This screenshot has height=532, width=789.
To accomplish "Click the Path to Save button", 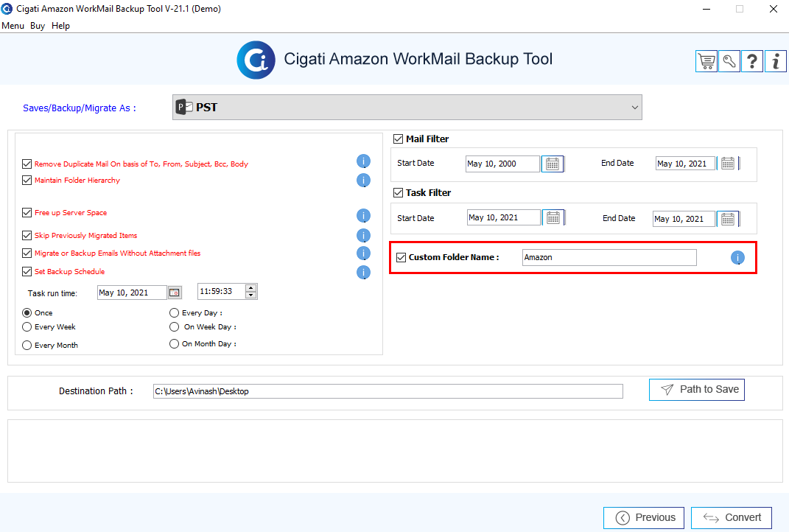I will 696,390.
